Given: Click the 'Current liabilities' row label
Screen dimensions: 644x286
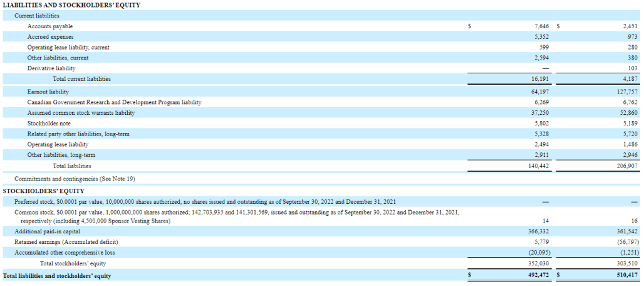Looking at the screenshot, I should coord(37,16).
